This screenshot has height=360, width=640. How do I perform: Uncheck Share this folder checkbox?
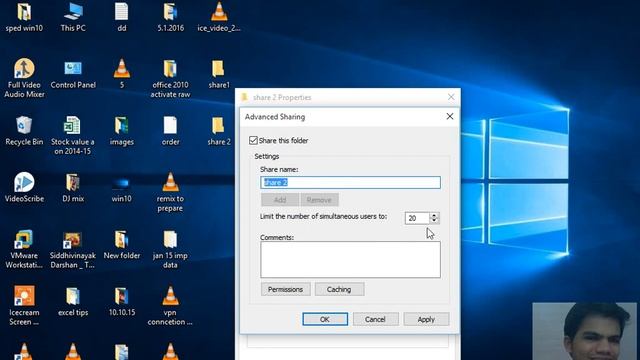(253, 140)
